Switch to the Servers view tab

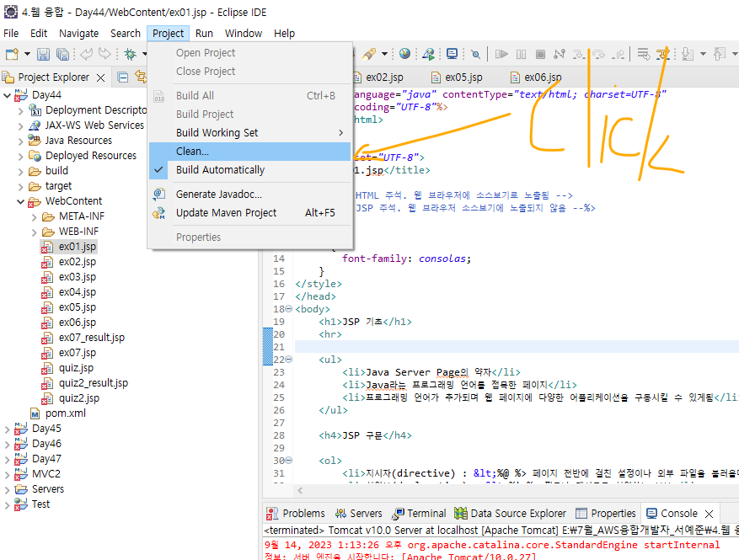point(359,514)
